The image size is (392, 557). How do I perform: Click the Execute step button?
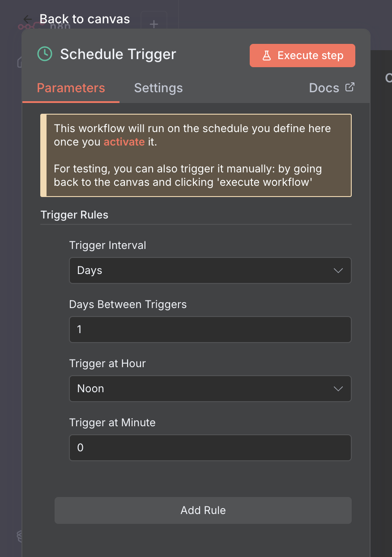coord(302,55)
